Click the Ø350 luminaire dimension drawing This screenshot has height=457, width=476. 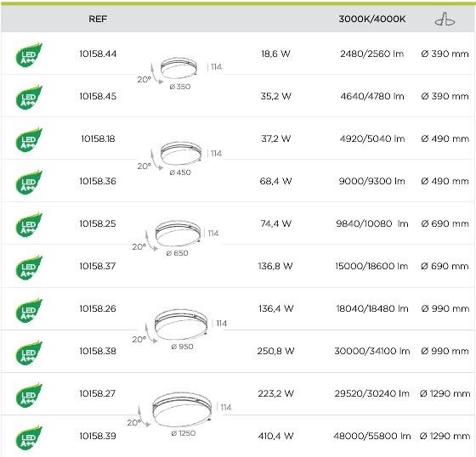click(x=179, y=73)
